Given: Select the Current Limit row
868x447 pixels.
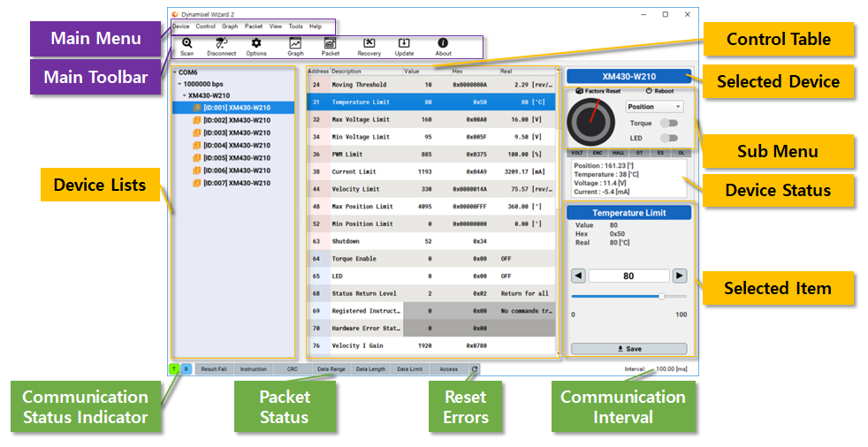Looking at the screenshot, I should click(430, 171).
